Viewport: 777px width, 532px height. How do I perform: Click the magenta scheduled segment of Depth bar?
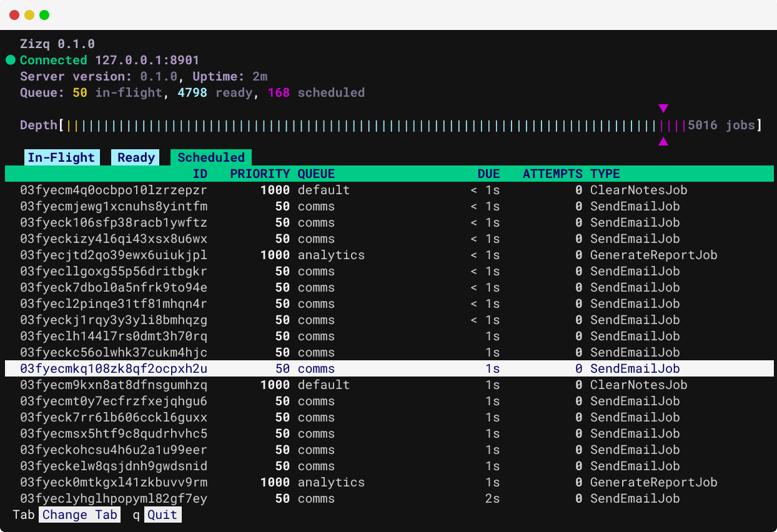675,126
